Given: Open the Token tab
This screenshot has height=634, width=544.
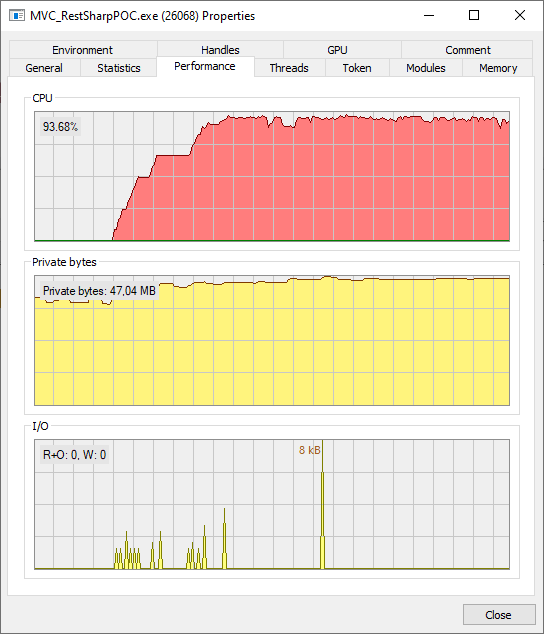Looking at the screenshot, I should coord(357,68).
